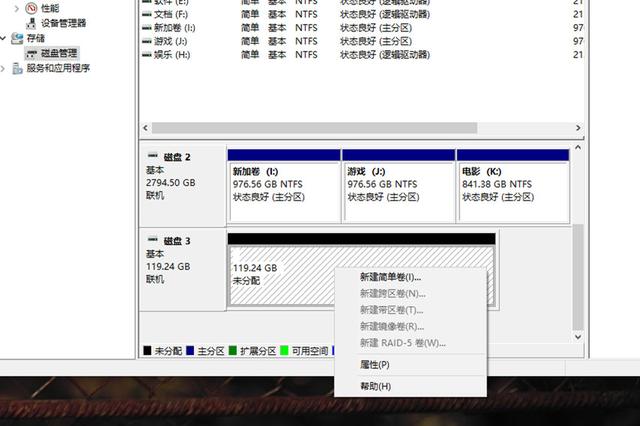Select the 娱乐 (H:) volume row

pyautogui.click(x=175, y=54)
